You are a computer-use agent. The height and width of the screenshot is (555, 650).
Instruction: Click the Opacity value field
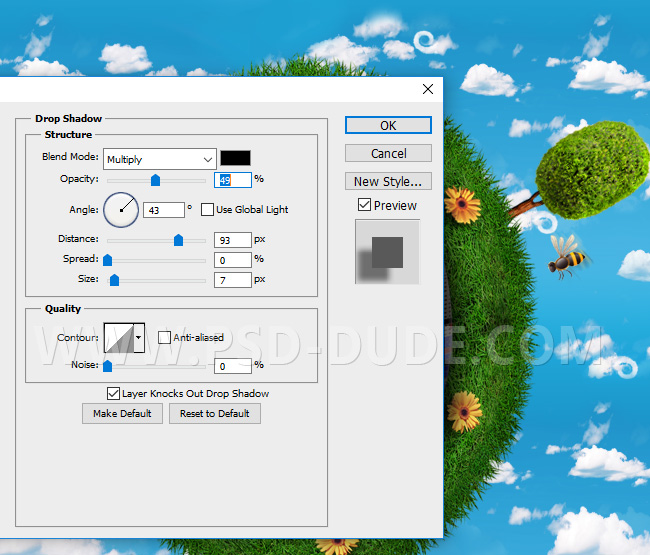pos(233,180)
